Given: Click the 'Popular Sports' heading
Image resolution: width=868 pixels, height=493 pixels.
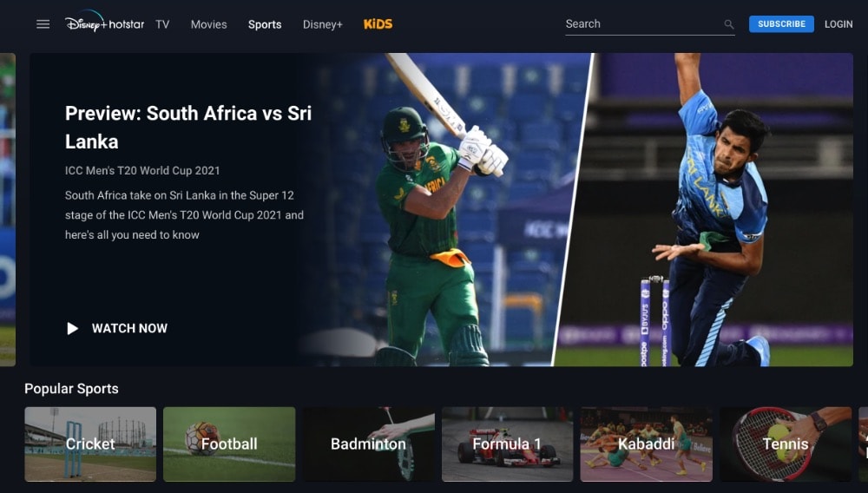Looking at the screenshot, I should (71, 389).
